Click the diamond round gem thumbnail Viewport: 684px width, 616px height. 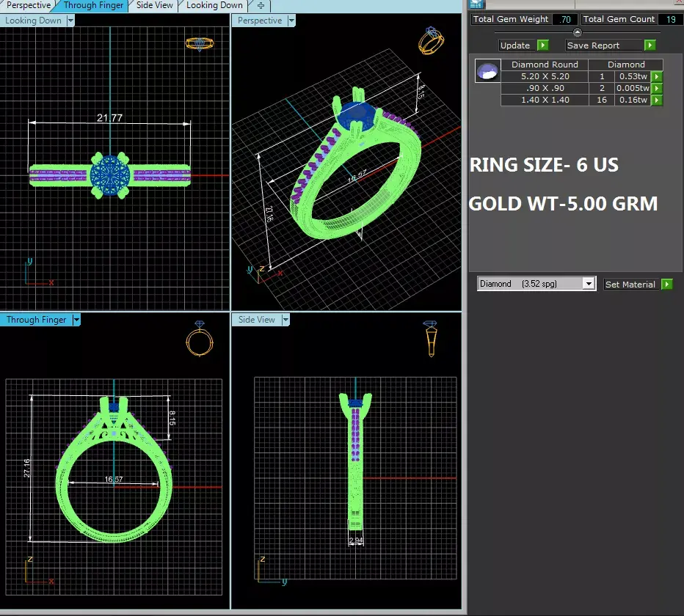pos(487,70)
